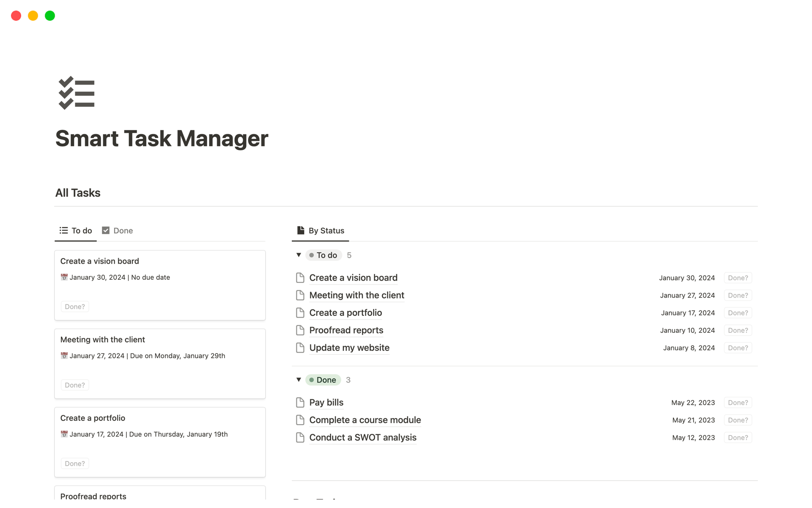Click the page icon next to Create a vision board
The image size is (812, 508).
coord(300,277)
